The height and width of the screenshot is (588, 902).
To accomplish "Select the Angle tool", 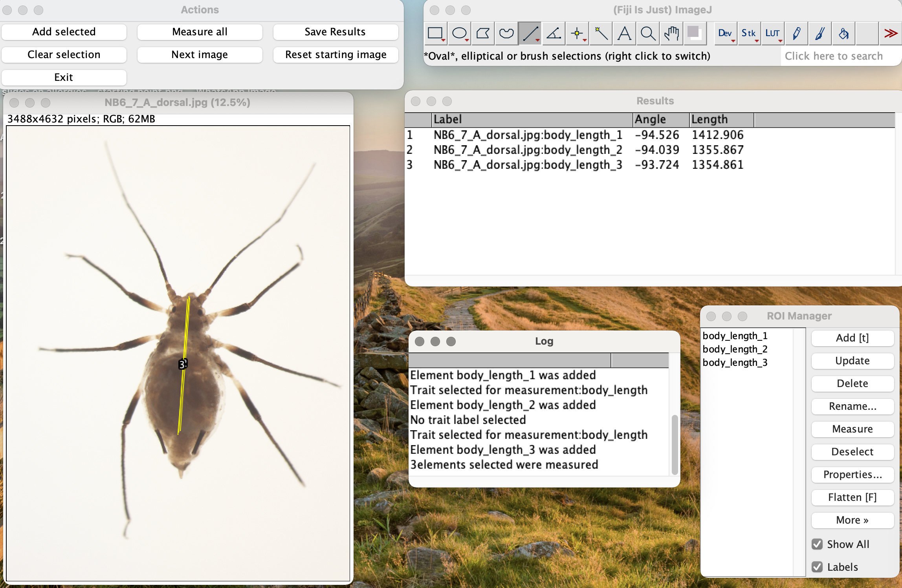I will tap(554, 33).
